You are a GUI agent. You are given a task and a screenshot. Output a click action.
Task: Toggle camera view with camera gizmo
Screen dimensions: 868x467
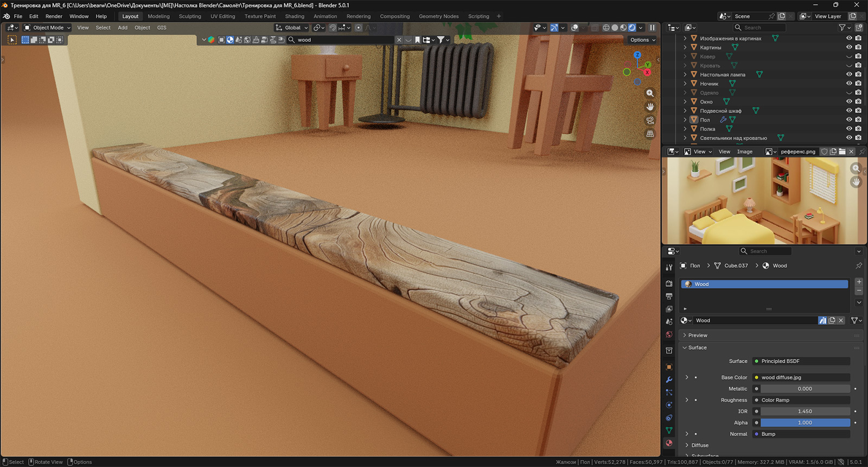[x=650, y=121]
